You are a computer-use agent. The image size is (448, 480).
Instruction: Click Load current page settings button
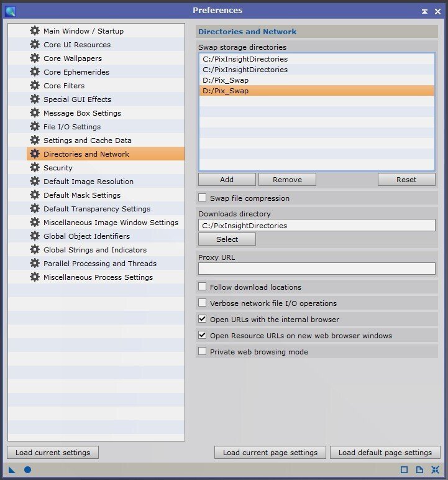click(x=270, y=453)
